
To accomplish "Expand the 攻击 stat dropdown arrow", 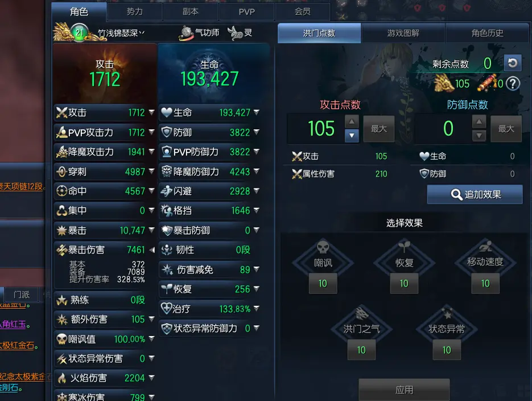I will (151, 112).
